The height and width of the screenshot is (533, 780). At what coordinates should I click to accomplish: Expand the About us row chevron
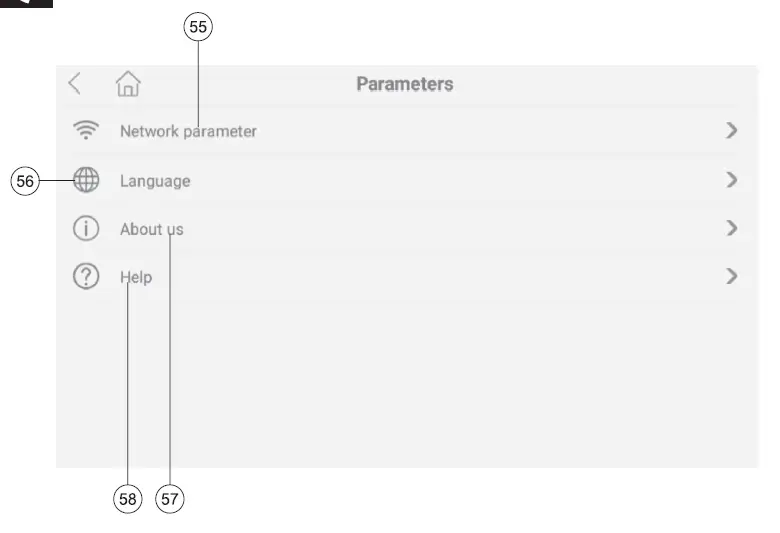(x=732, y=228)
